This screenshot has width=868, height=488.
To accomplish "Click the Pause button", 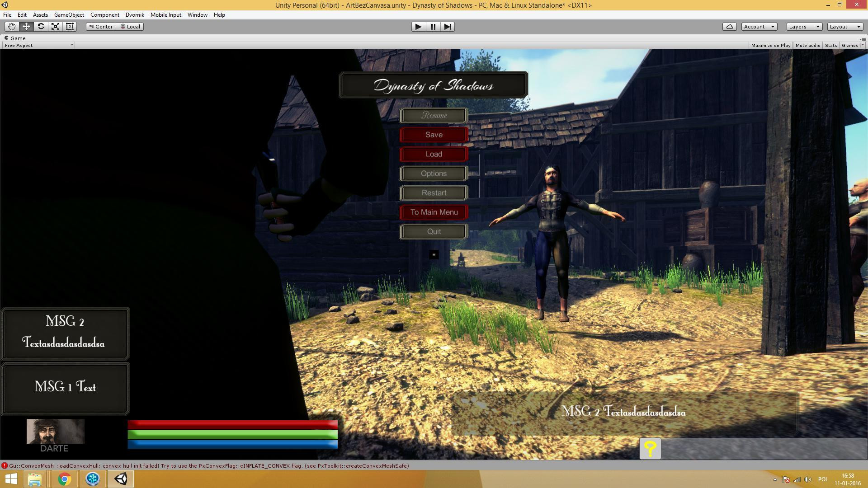I will click(433, 27).
